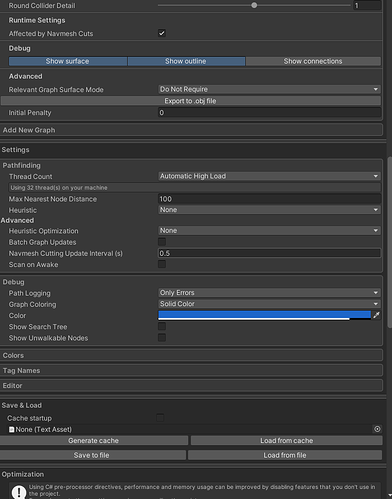Open the Text Asset object picker
392x499 pixels.
coord(377,429)
